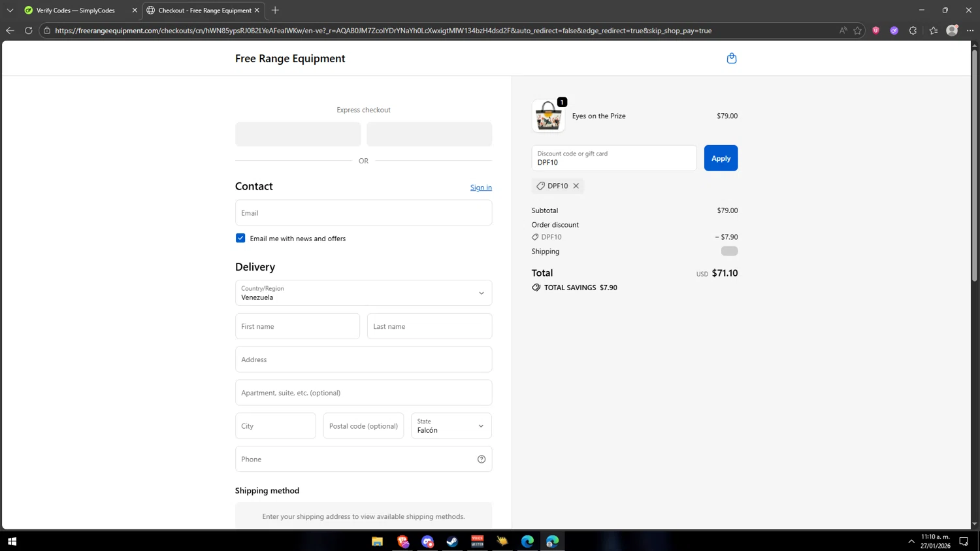The width and height of the screenshot is (980, 551).
Task: Open the State dropdown showing Falcón
Action: [x=451, y=426]
